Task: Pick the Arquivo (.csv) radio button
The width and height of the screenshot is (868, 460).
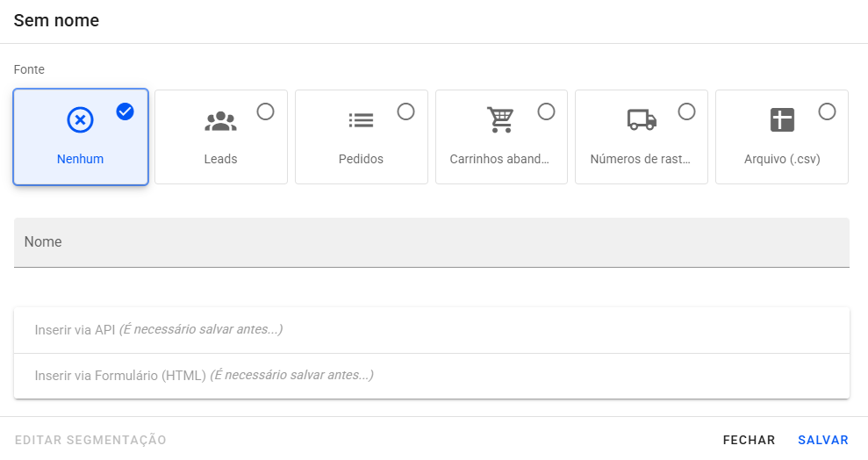Action: (x=827, y=111)
